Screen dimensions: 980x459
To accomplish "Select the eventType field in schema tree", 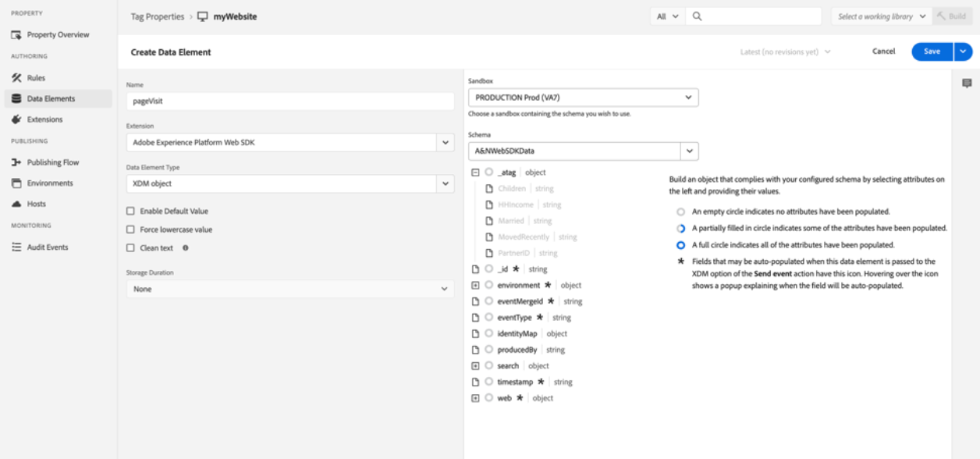I will pos(514,318).
